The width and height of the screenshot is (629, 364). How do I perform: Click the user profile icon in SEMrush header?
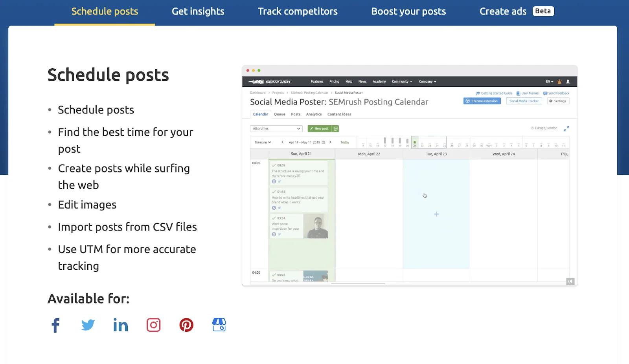point(568,82)
